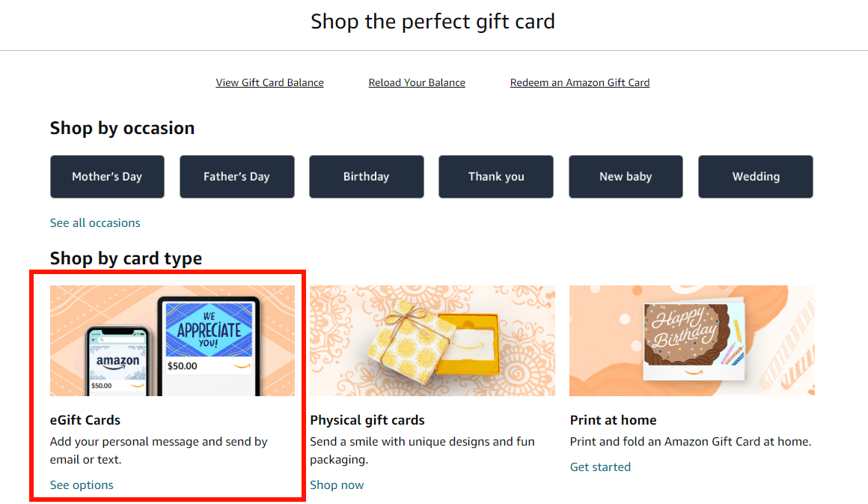Viewport: 868px width, 504px height.
Task: Select the Father's Day occasion button
Action: [236, 177]
